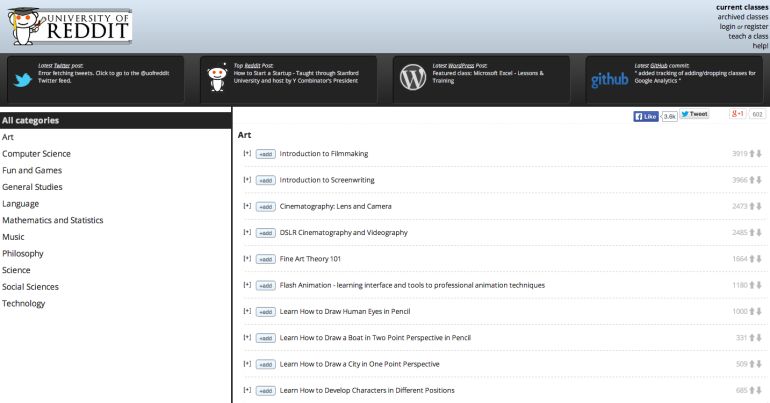This screenshot has width=770, height=403.
Task: Click the Reddit alien mascot icon
Action: (216, 78)
